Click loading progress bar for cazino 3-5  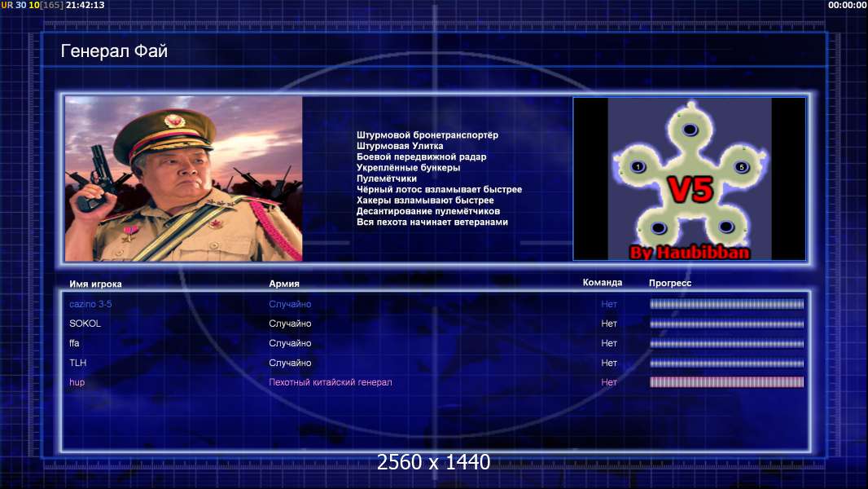click(726, 304)
